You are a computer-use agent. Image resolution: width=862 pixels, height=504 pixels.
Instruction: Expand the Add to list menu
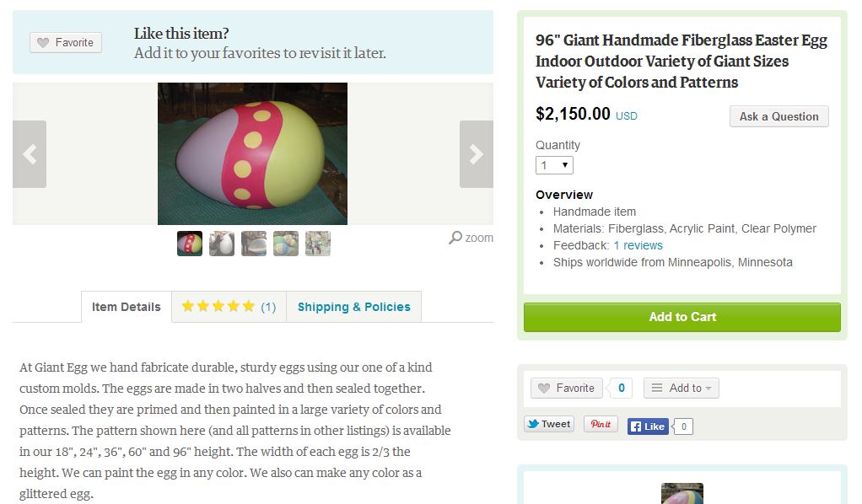[682, 388]
